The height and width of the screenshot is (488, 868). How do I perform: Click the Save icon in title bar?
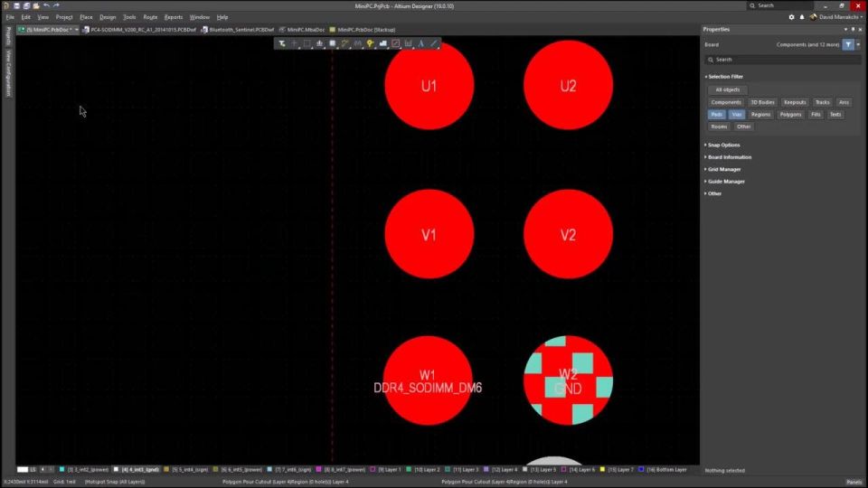click(16, 5)
